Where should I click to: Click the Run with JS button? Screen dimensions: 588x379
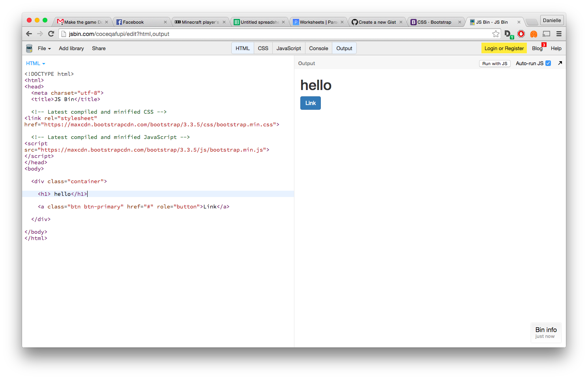pos(495,64)
